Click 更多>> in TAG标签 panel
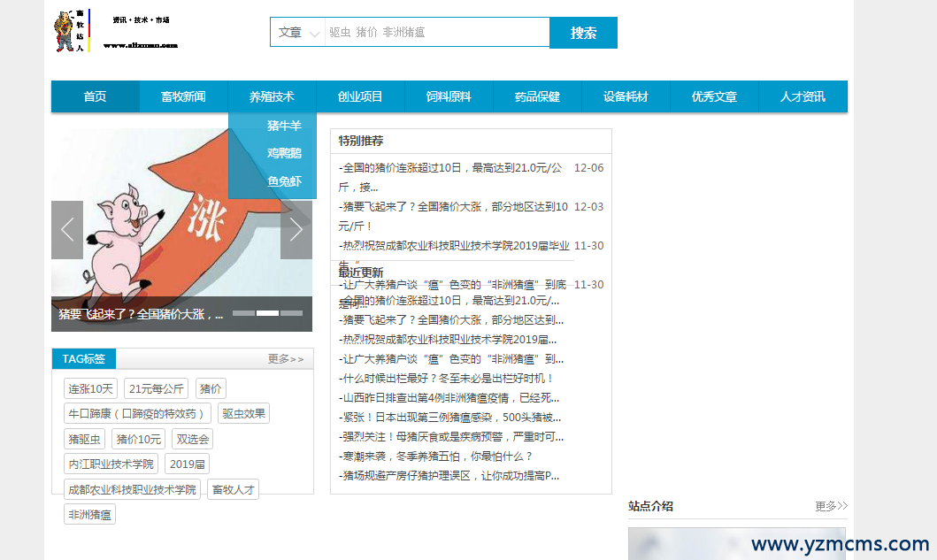 click(x=286, y=358)
